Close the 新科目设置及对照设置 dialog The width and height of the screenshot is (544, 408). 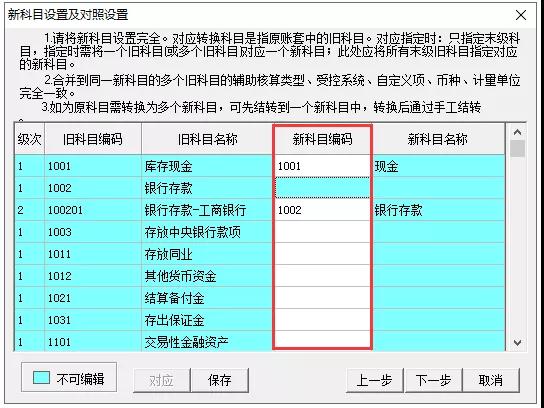521,15
